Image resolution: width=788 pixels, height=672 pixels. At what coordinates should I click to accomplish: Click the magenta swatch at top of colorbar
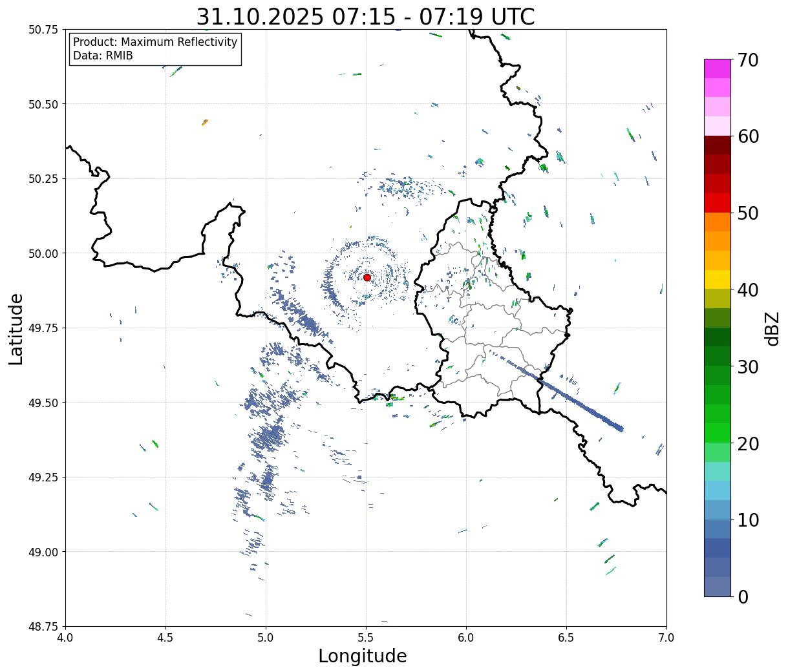pyautogui.click(x=717, y=68)
